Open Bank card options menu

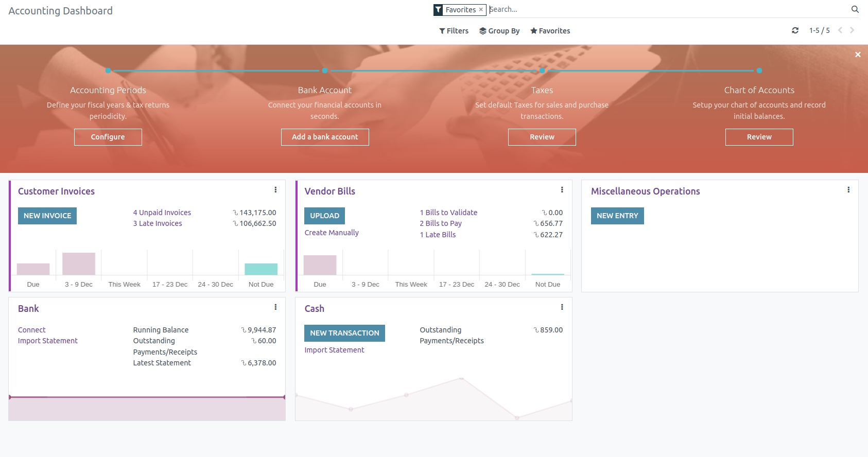coord(275,307)
